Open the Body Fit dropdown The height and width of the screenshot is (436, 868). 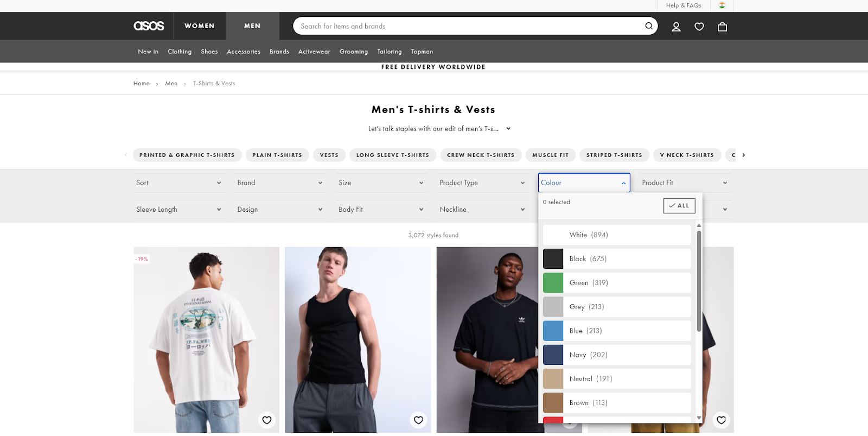point(381,210)
